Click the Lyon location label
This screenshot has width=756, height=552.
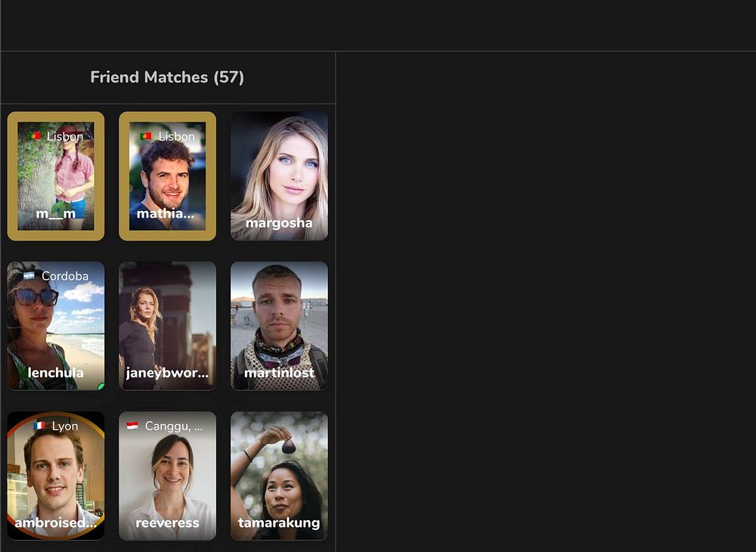coord(64,426)
